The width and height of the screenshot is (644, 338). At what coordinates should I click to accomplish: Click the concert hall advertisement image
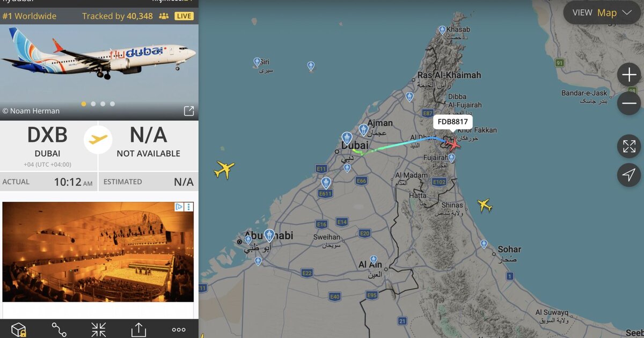click(x=98, y=252)
